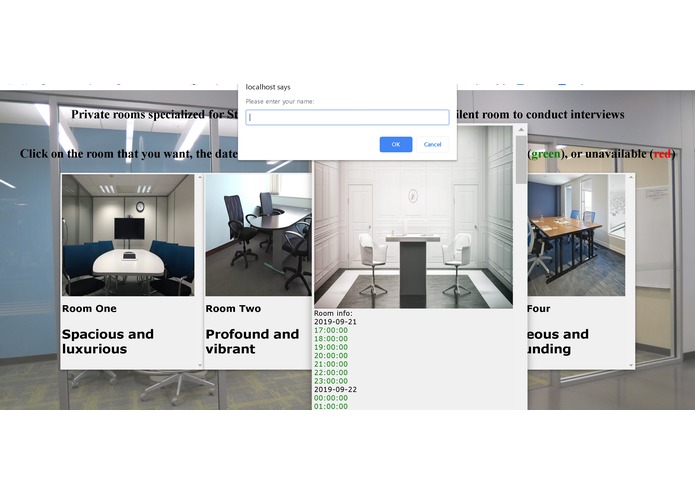695x494 pixels.
Task: Click scroll-up arrow of expanded room panel
Action: point(521,130)
